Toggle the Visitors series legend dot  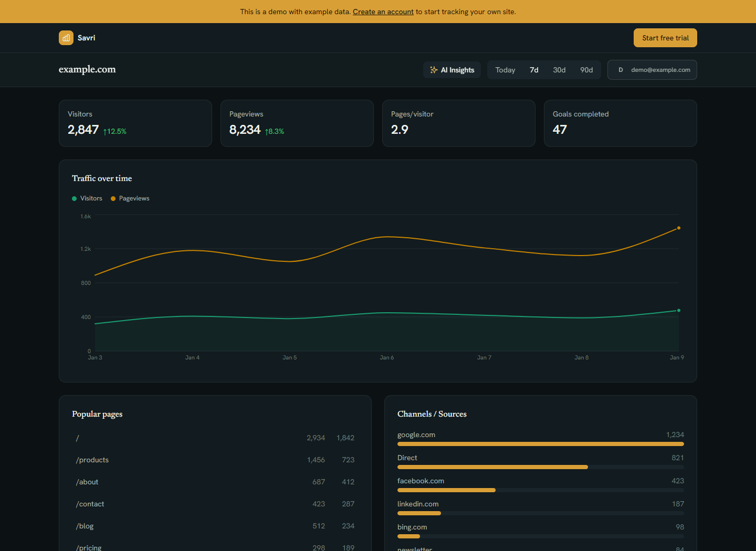(74, 198)
